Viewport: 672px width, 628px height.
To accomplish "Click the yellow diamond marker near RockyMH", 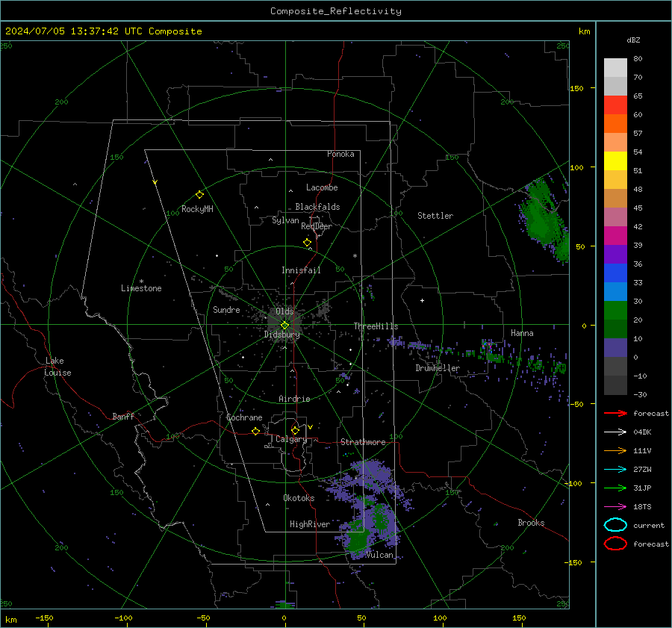I will 199,195.
